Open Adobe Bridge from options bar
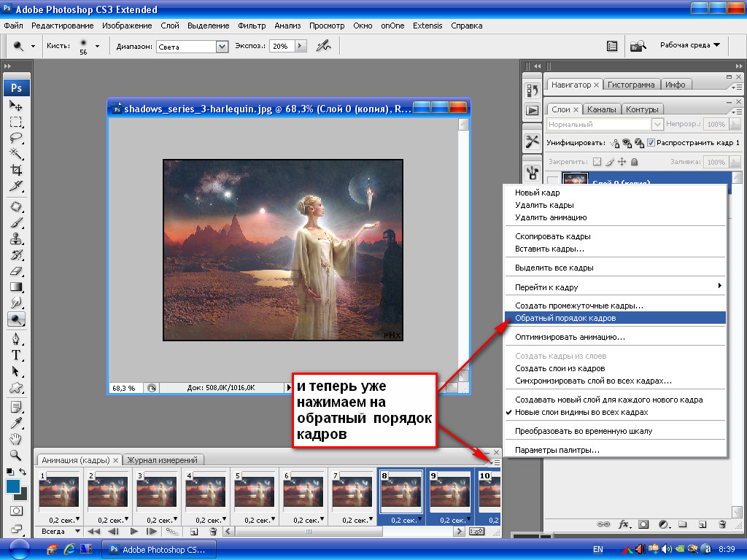Screen dimensions: 747x560 (x=638, y=46)
